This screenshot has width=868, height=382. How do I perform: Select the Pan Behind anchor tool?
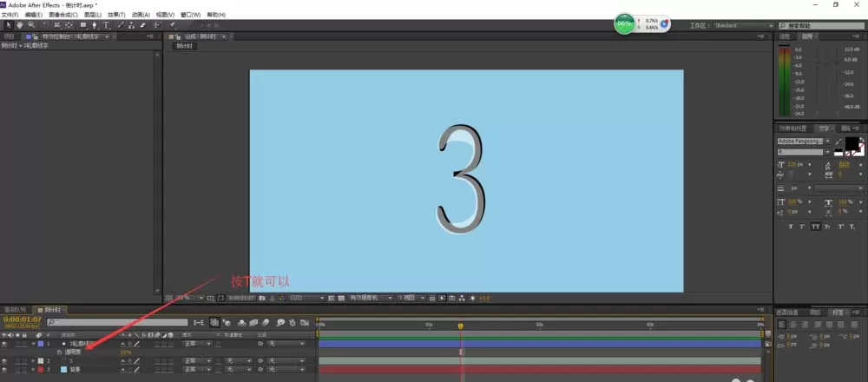click(x=69, y=25)
